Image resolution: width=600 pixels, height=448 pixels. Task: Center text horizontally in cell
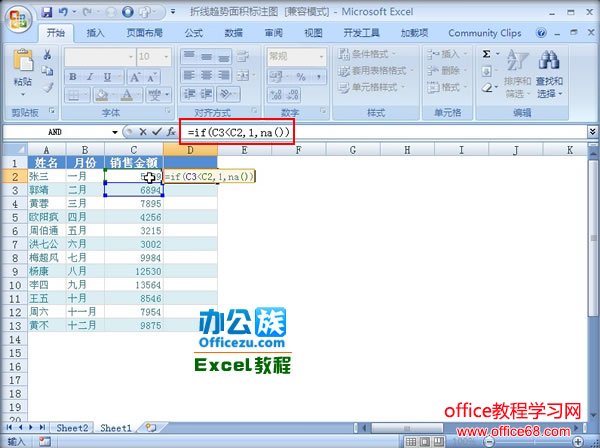[x=207, y=75]
